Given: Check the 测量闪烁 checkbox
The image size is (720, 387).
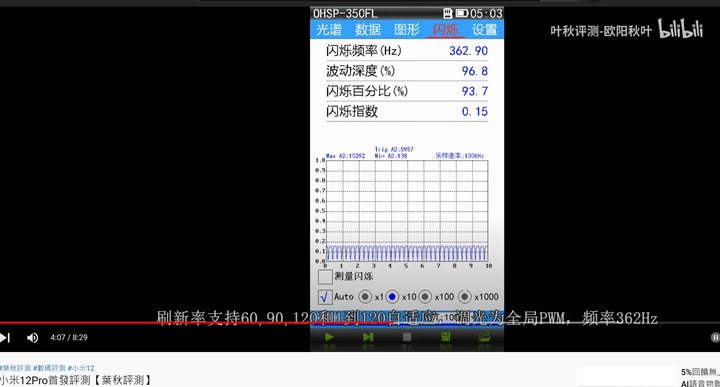Looking at the screenshot, I should [x=325, y=276].
